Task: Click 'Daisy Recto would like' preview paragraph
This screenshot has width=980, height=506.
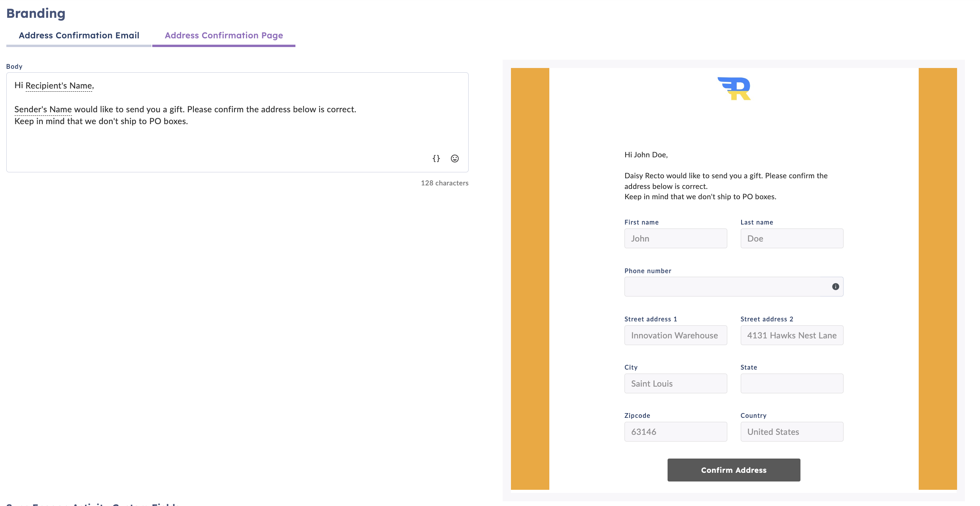Action: 726,181
